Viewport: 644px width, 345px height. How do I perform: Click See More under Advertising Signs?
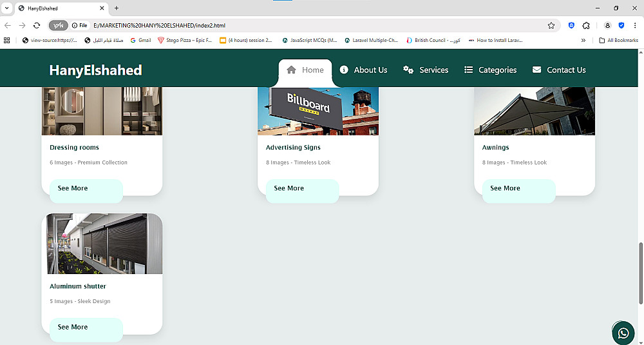point(302,191)
